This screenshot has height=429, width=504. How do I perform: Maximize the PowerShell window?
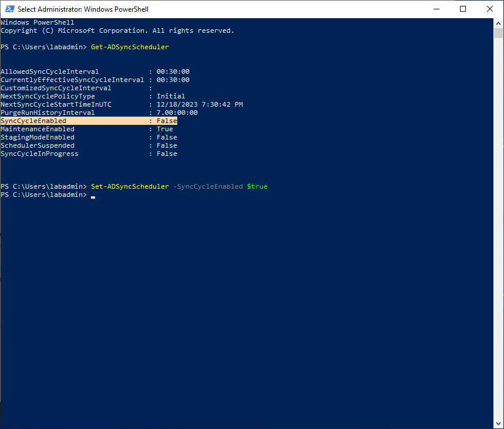[x=463, y=9]
